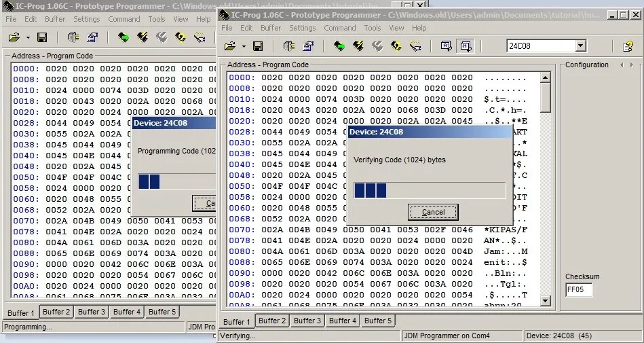Image resolution: width=644 pixels, height=343 pixels.
Task: Open Help menu in front window
Action: pyautogui.click(x=419, y=28)
